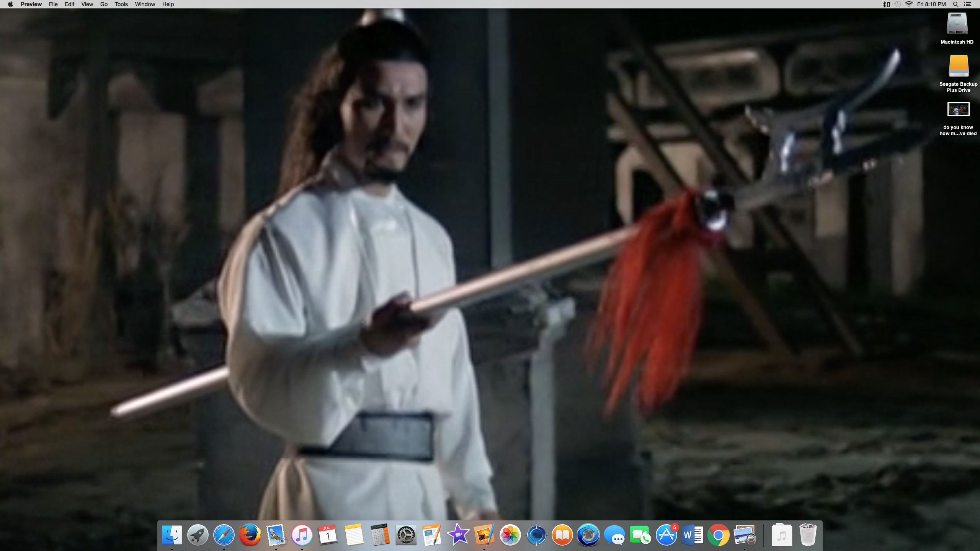Open the File menu
The height and width of the screenshot is (551, 980).
coord(53,4)
